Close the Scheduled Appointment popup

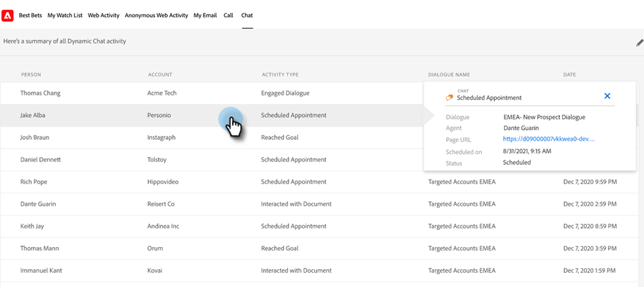click(608, 96)
